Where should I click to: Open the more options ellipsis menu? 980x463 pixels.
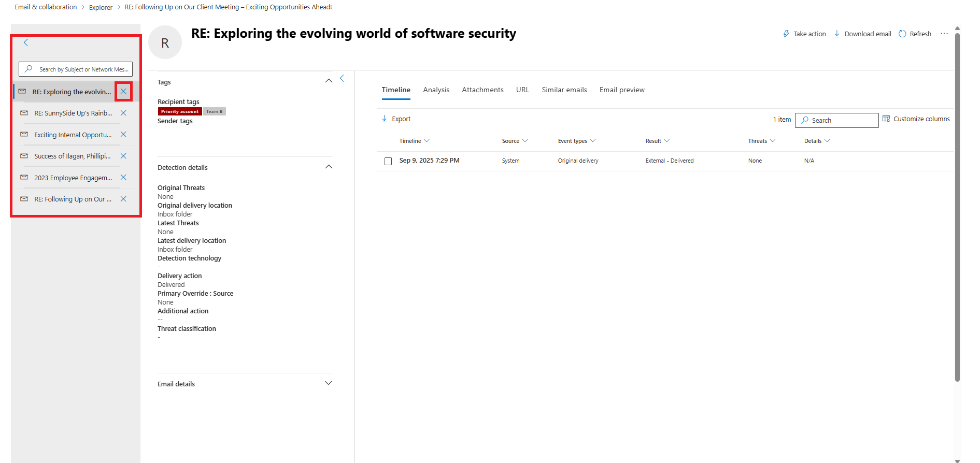click(x=944, y=34)
